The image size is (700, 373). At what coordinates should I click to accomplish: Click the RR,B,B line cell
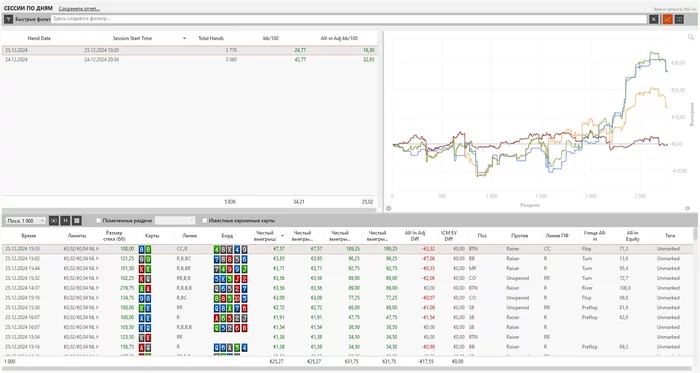[183, 278]
